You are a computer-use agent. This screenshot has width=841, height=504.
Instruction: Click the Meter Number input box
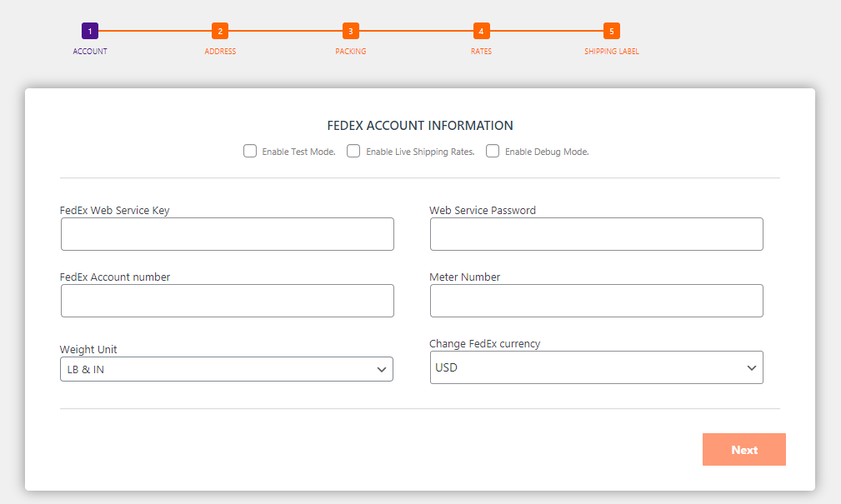(597, 300)
